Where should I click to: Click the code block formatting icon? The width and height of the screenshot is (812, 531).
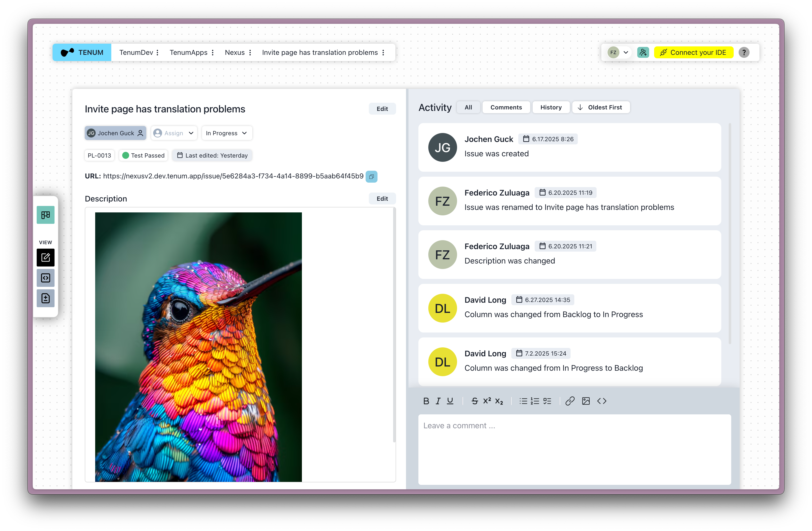click(602, 401)
